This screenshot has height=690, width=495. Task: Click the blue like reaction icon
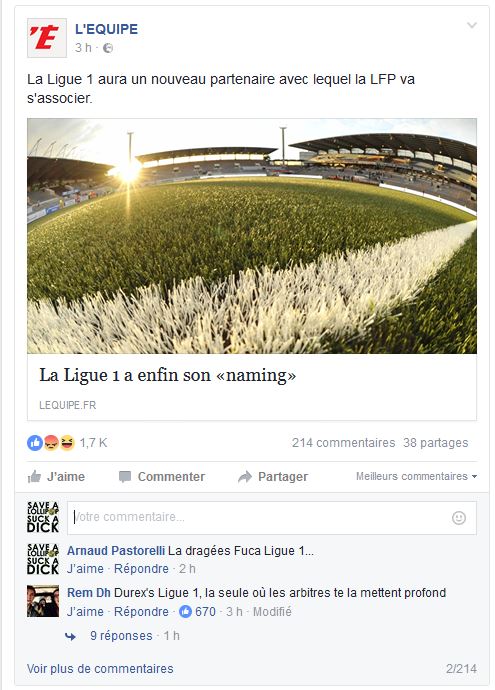click(x=35, y=443)
